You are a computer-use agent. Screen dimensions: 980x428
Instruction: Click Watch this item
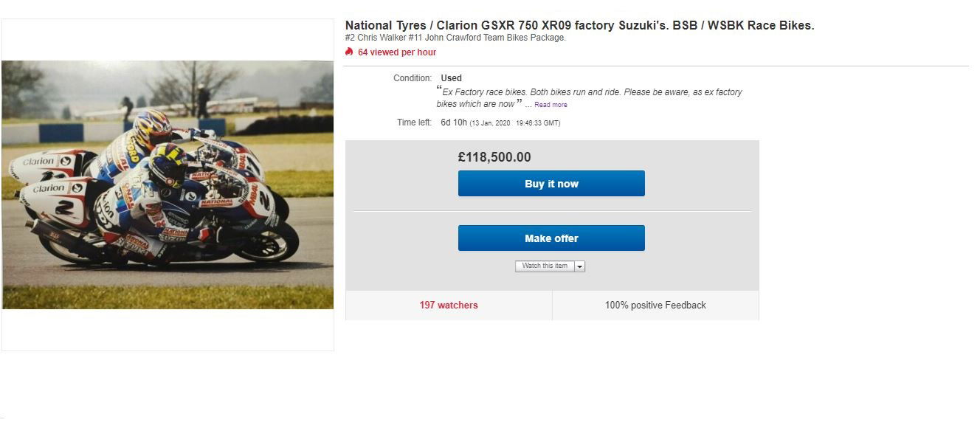[545, 266]
